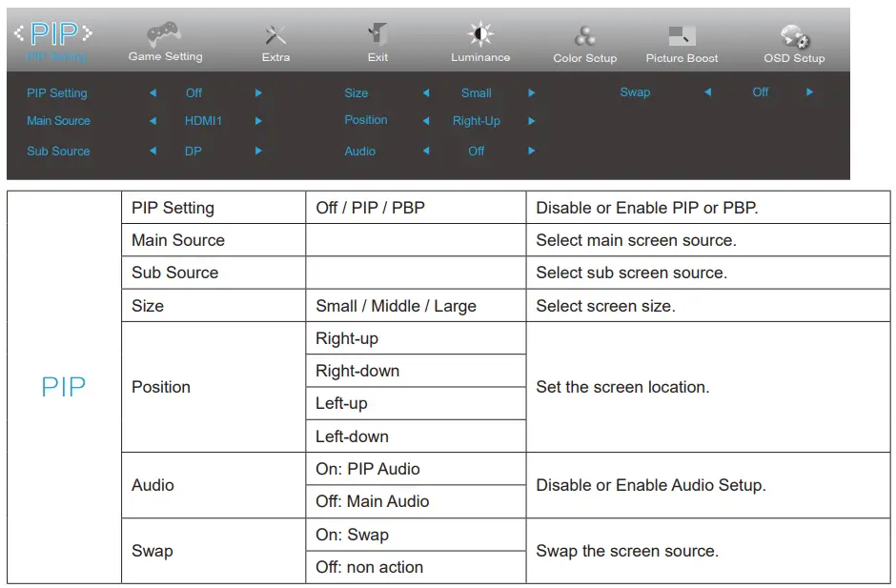Click the Size setting label

pos(356,93)
